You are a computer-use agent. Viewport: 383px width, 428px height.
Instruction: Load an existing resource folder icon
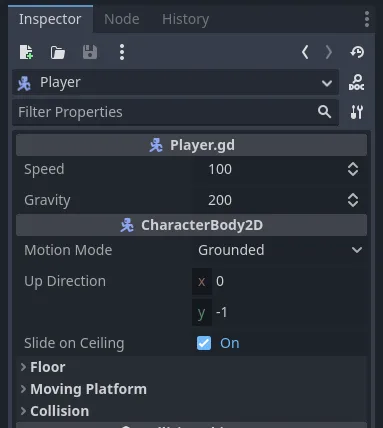click(x=58, y=53)
